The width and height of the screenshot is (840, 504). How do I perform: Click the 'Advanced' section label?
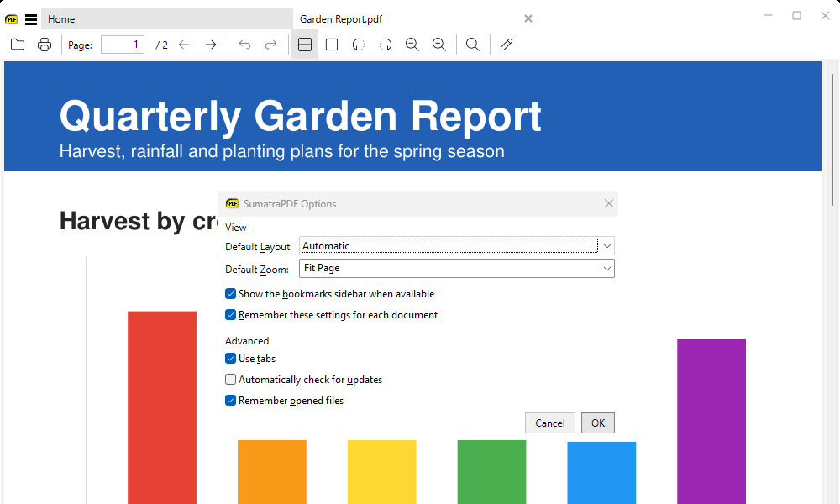pos(247,341)
